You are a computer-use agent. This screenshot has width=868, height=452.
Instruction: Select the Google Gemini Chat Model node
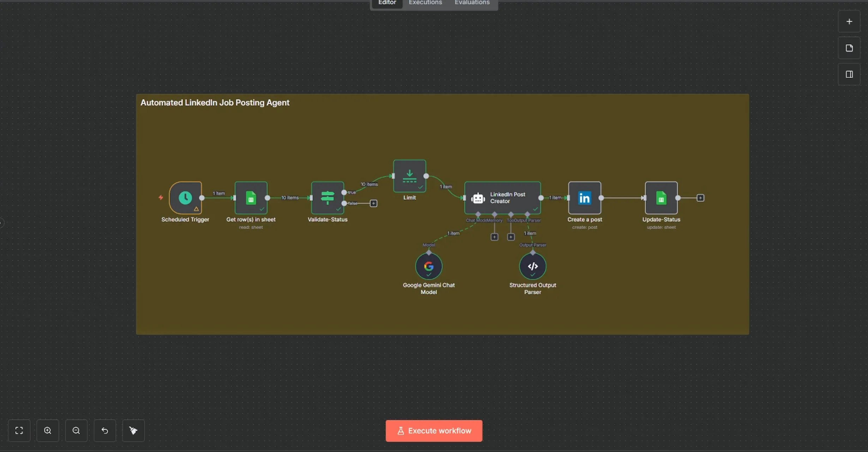click(x=429, y=266)
